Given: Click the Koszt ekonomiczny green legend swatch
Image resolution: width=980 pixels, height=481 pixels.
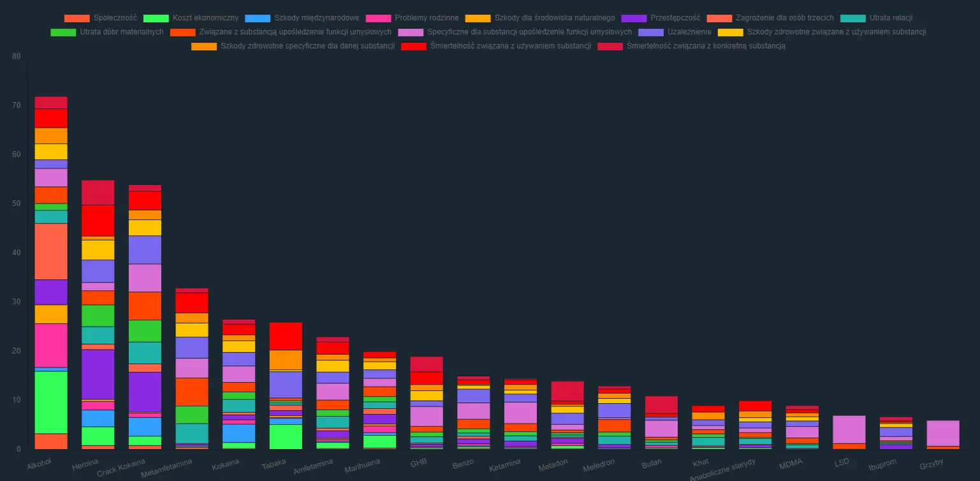Looking at the screenshot, I should (156, 18).
